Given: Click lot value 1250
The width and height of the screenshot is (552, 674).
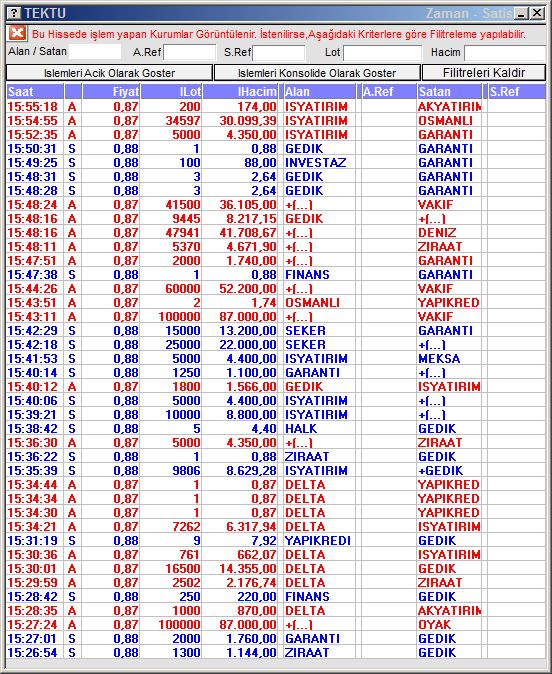Looking at the screenshot, I should 186,373.
